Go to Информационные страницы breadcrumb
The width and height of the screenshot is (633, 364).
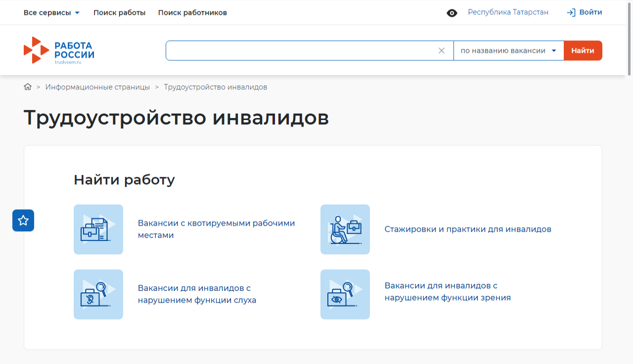pyautogui.click(x=97, y=87)
